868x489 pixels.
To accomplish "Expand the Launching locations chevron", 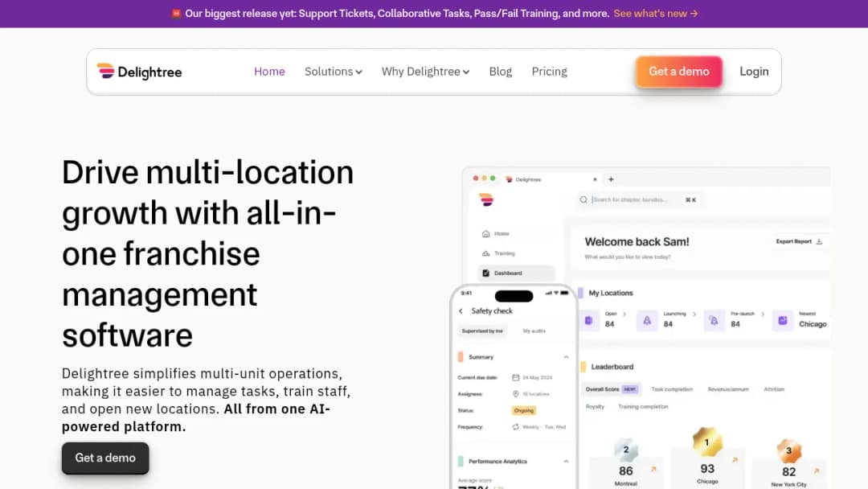I will tap(694, 314).
